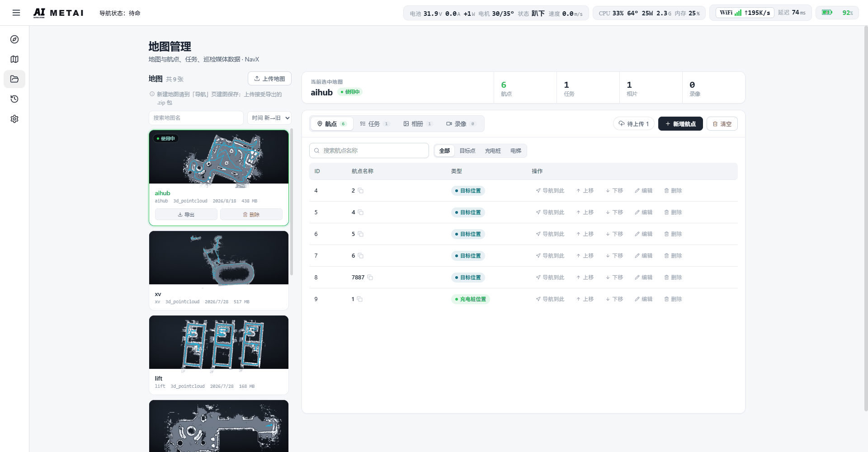Image resolution: width=868 pixels, height=452 pixels.
Task: Click the 0 录像 statistic
Action: [713, 88]
